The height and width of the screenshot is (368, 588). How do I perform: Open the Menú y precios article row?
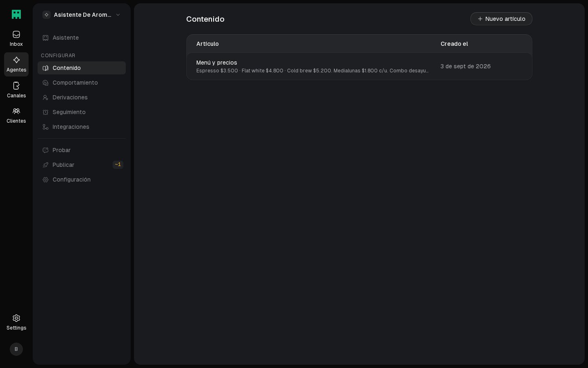[359, 66]
